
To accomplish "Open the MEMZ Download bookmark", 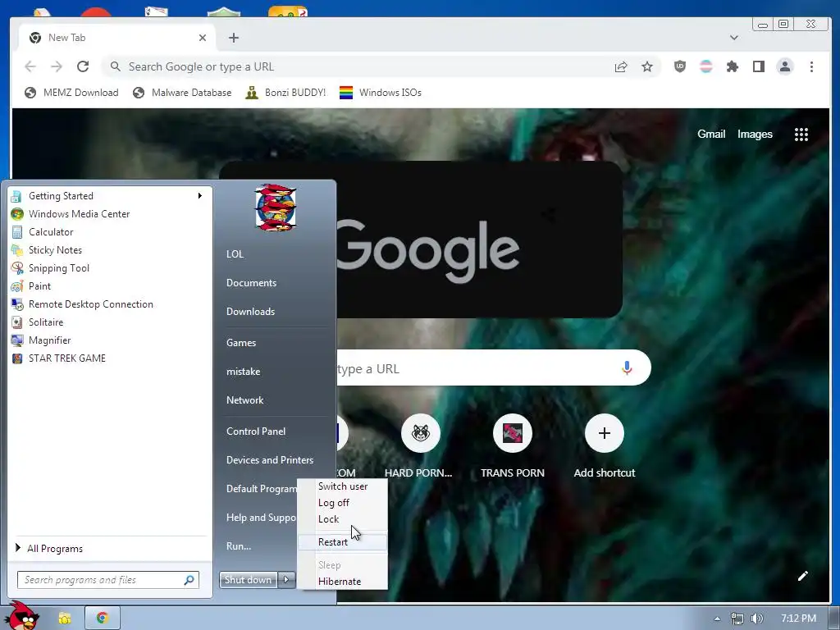I will (72, 93).
